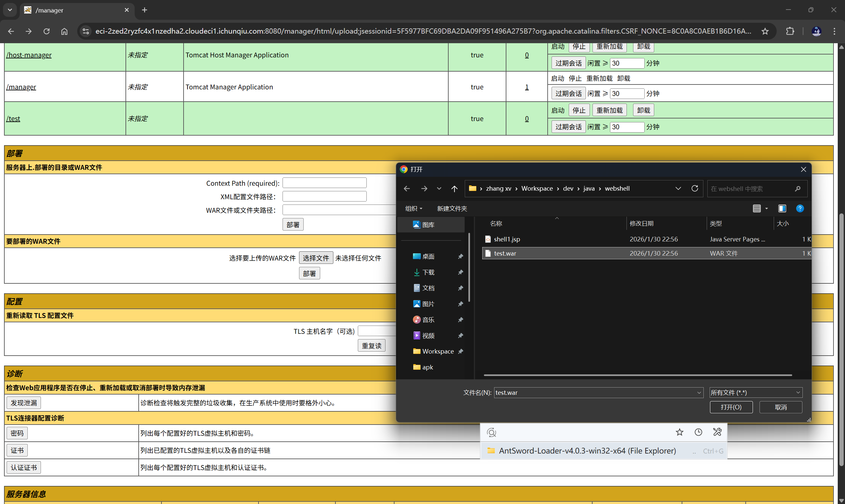Refresh the webshell folder listing
This screenshot has height=504, width=845.
coord(694,188)
